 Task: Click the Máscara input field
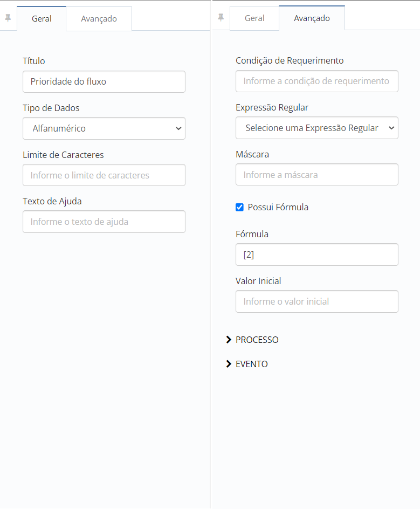click(x=316, y=174)
